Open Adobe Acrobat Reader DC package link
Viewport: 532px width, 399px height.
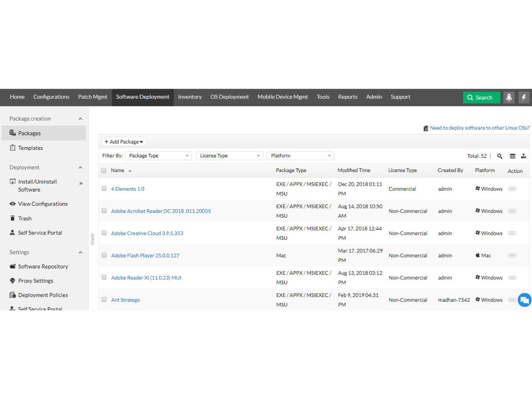coord(161,211)
